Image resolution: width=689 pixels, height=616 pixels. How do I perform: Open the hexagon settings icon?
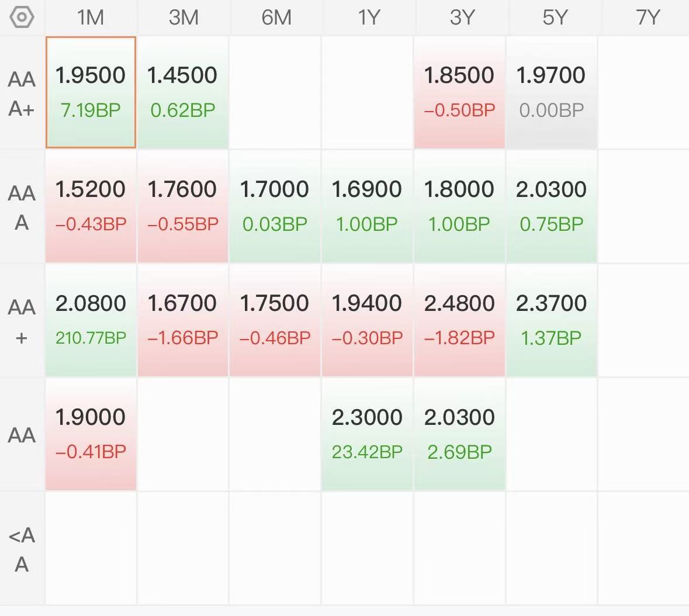click(22, 18)
